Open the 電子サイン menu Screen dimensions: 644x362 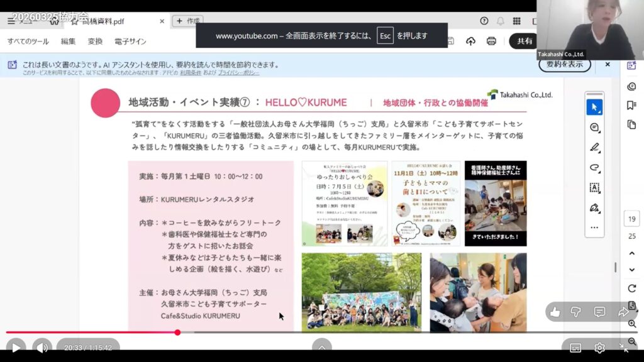130,41
